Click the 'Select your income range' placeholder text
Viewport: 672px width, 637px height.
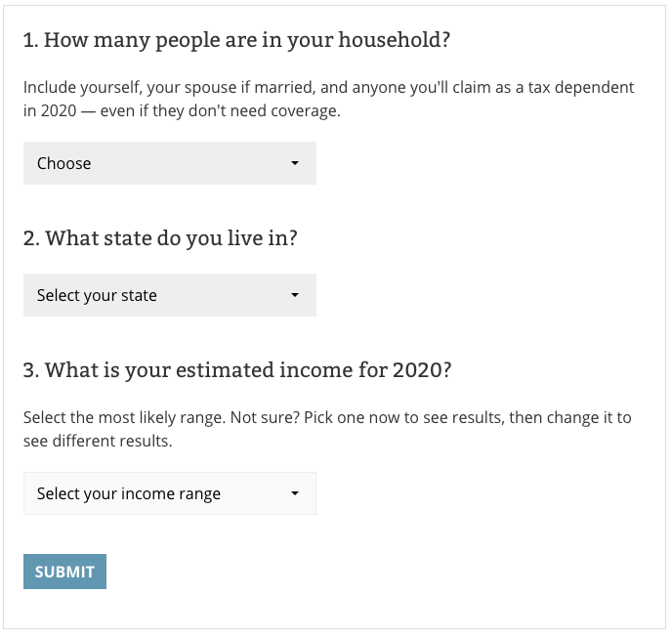(x=129, y=493)
